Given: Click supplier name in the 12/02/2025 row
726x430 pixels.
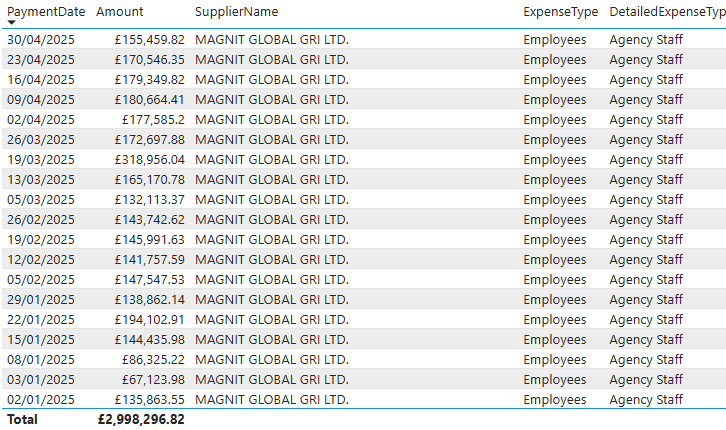Looking at the screenshot, I should point(272,260).
